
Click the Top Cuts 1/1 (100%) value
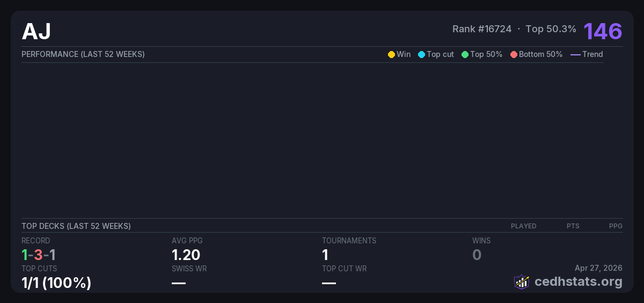pos(56,283)
